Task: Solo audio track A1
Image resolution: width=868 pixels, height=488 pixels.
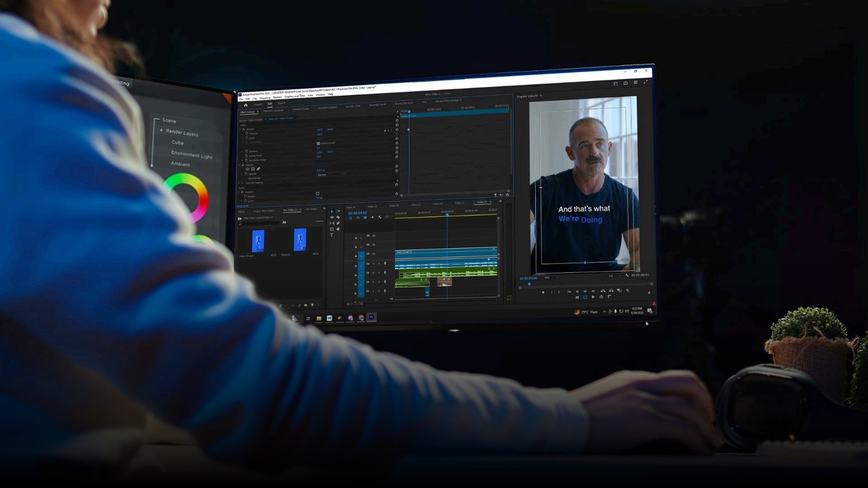Action: 379,264
